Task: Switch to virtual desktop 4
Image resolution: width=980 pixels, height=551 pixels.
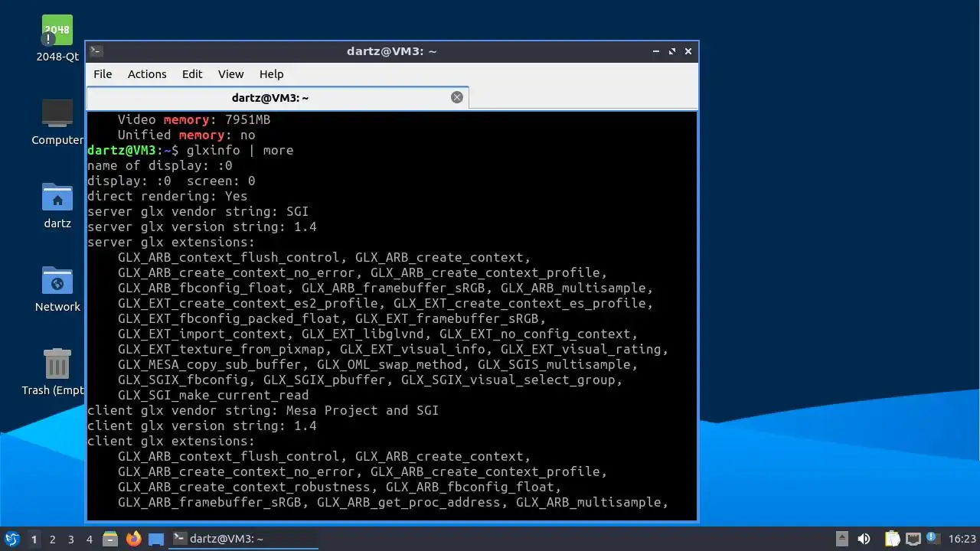Action: [90, 539]
